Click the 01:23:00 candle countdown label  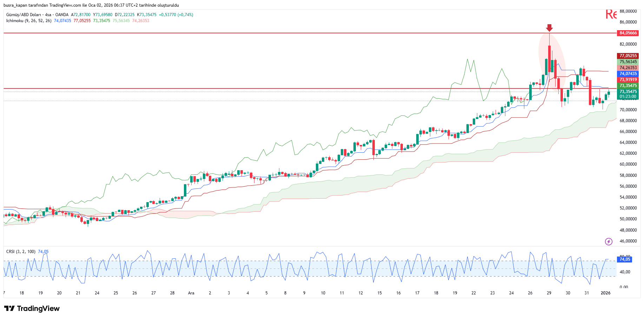[628, 97]
